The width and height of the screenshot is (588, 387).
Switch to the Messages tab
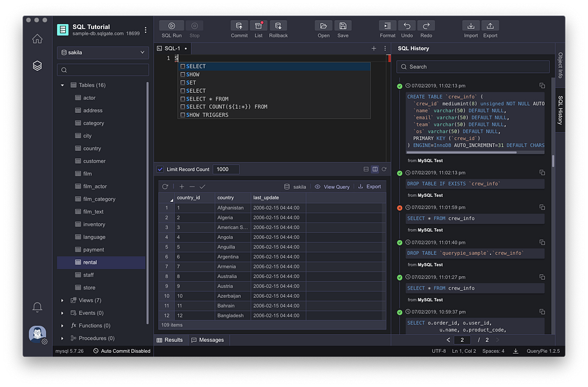click(208, 340)
